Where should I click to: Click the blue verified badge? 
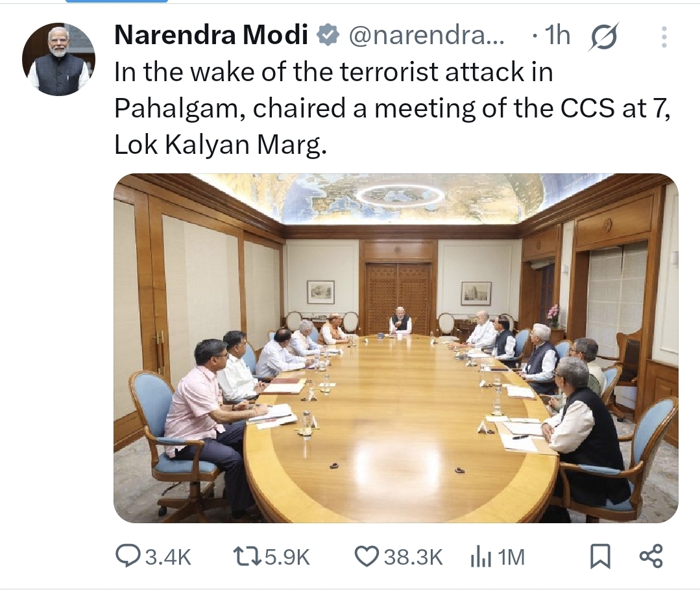tap(329, 37)
